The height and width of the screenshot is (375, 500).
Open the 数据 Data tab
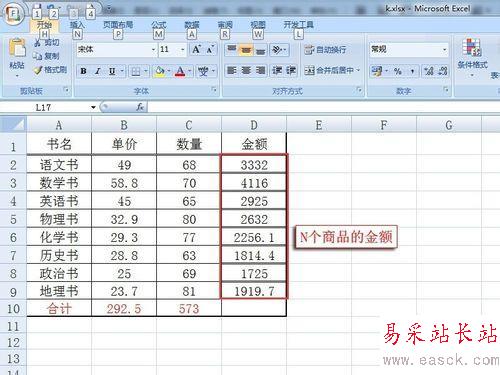[192, 25]
